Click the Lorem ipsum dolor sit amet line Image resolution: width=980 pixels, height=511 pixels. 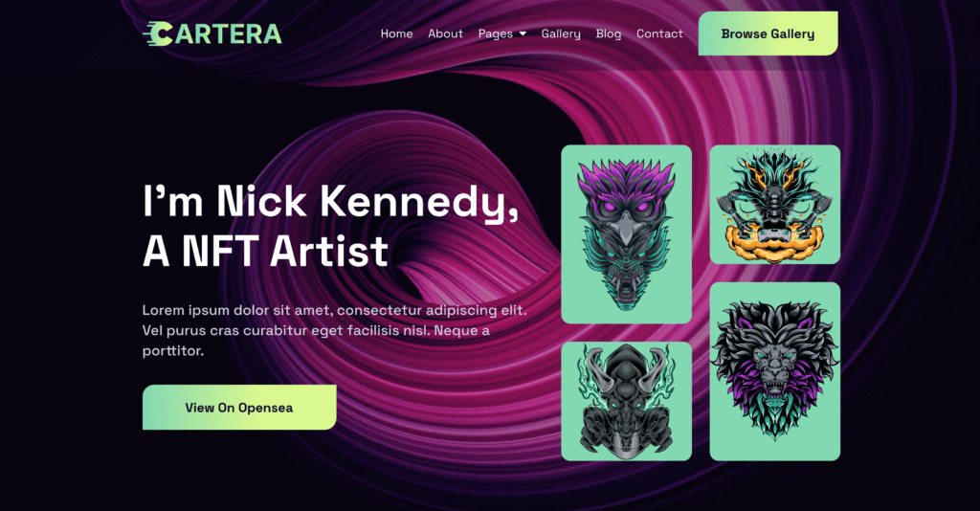pos(334,310)
